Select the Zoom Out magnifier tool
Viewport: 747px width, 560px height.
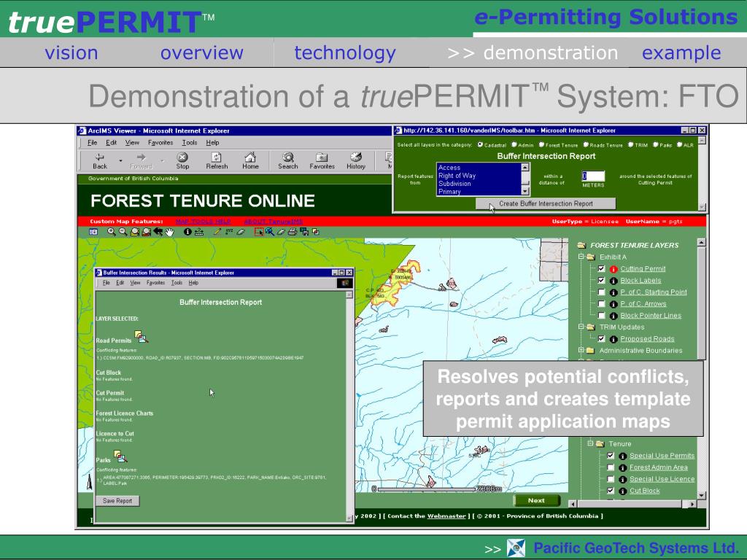(123, 232)
